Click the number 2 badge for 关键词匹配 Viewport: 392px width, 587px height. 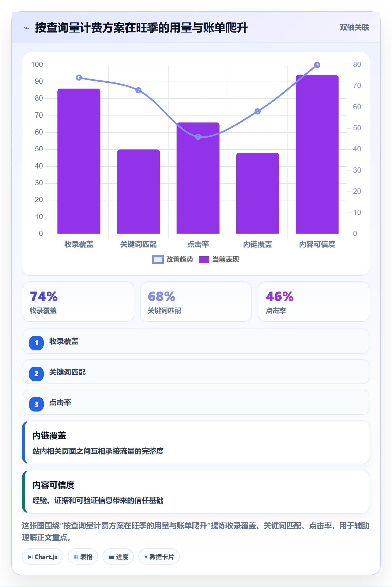pos(36,374)
